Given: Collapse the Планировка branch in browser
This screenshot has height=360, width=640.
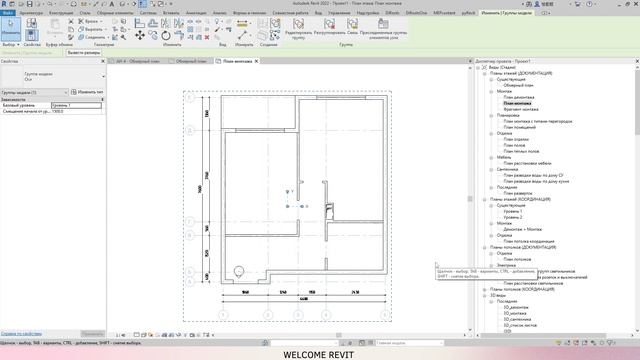Looking at the screenshot, I should [491, 116].
